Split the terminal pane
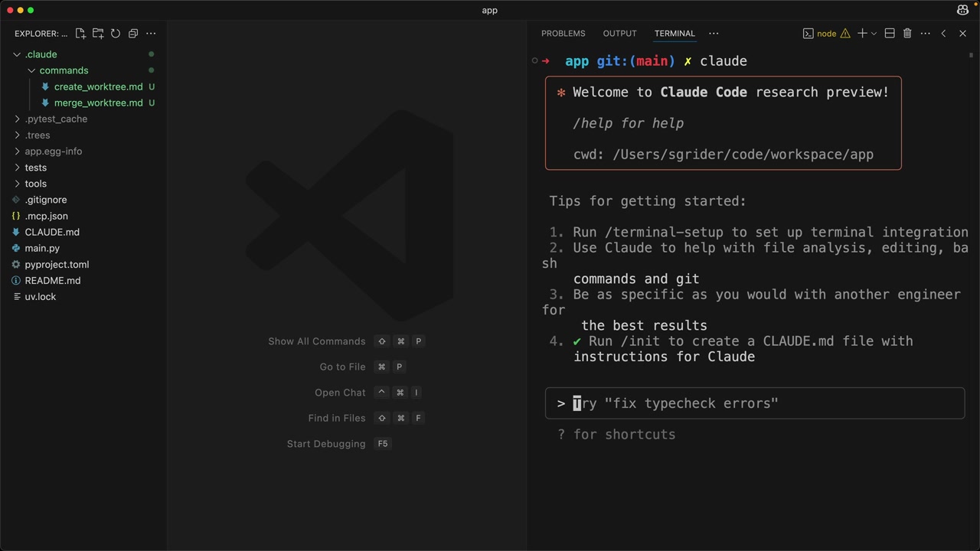The image size is (980, 551). [890, 34]
